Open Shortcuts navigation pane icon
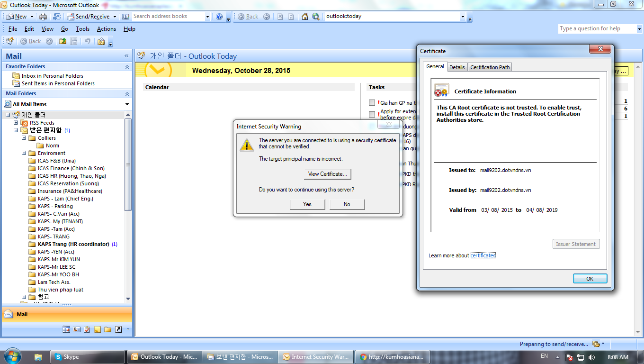Image resolution: width=644 pixels, height=364 pixels. (118, 329)
